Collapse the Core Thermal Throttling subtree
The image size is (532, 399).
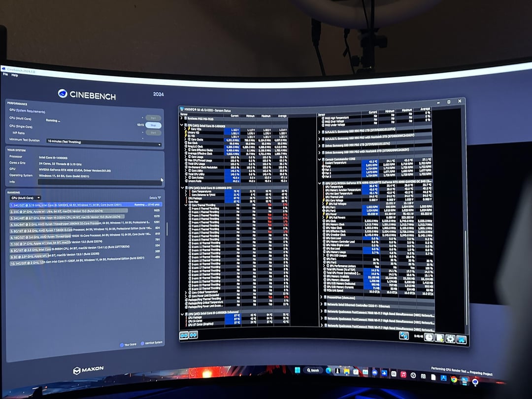(x=186, y=205)
